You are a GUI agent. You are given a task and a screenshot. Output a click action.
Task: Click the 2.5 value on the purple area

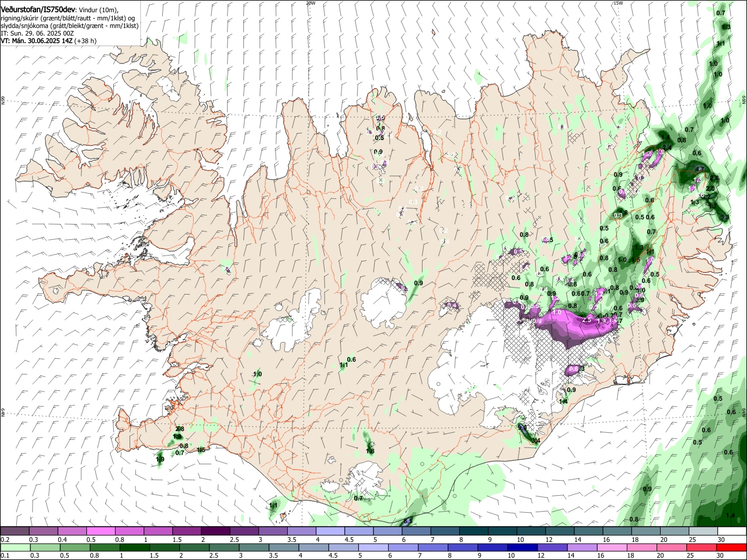click(587, 320)
